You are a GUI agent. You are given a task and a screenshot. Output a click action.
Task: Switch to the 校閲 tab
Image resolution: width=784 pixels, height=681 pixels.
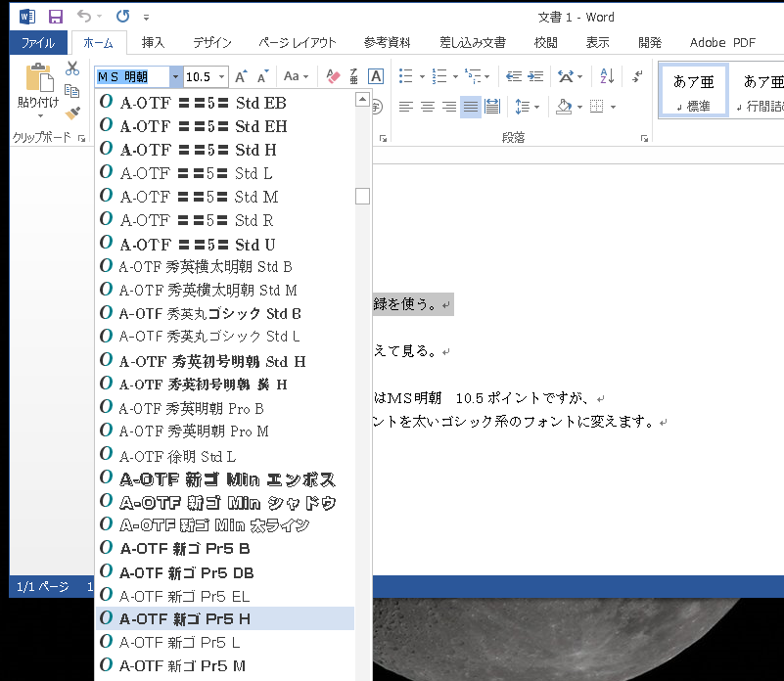point(545,43)
